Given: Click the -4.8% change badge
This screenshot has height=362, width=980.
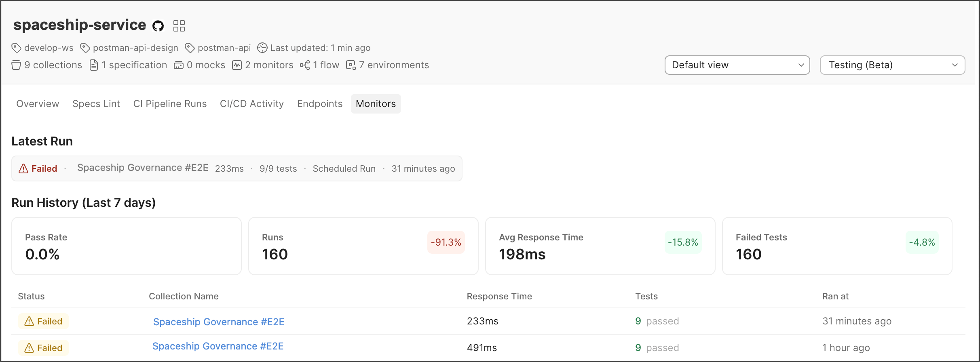Looking at the screenshot, I should (x=922, y=242).
